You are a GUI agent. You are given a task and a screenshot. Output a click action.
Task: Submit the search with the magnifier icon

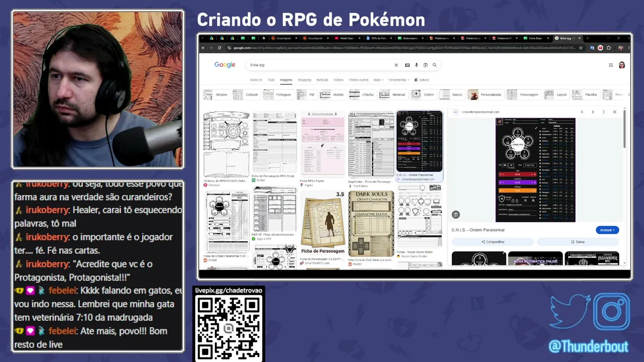(435, 65)
